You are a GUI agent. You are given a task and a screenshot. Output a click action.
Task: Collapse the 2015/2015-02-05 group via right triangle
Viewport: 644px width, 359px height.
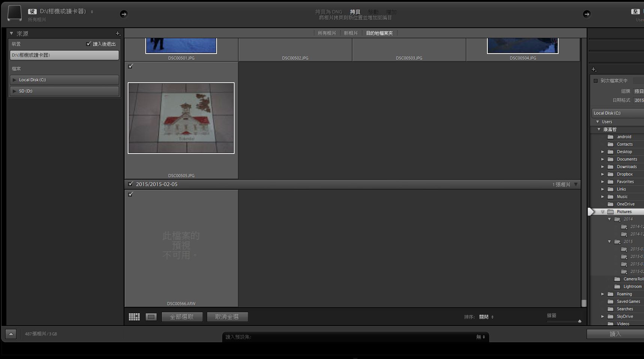point(576,184)
